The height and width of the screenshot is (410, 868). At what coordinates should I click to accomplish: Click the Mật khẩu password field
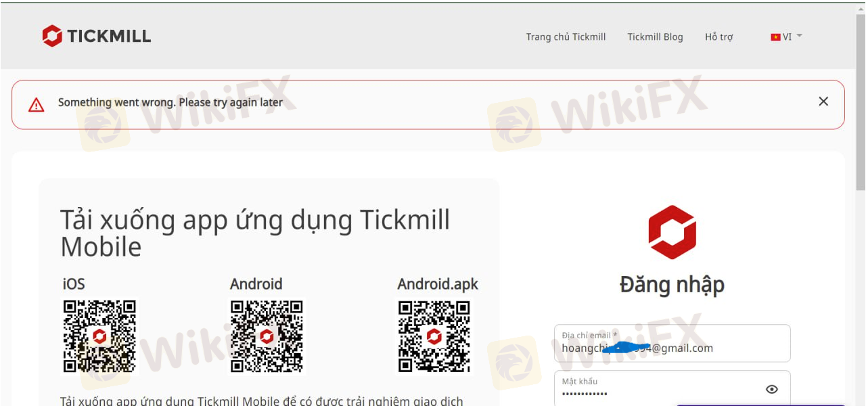(672, 388)
